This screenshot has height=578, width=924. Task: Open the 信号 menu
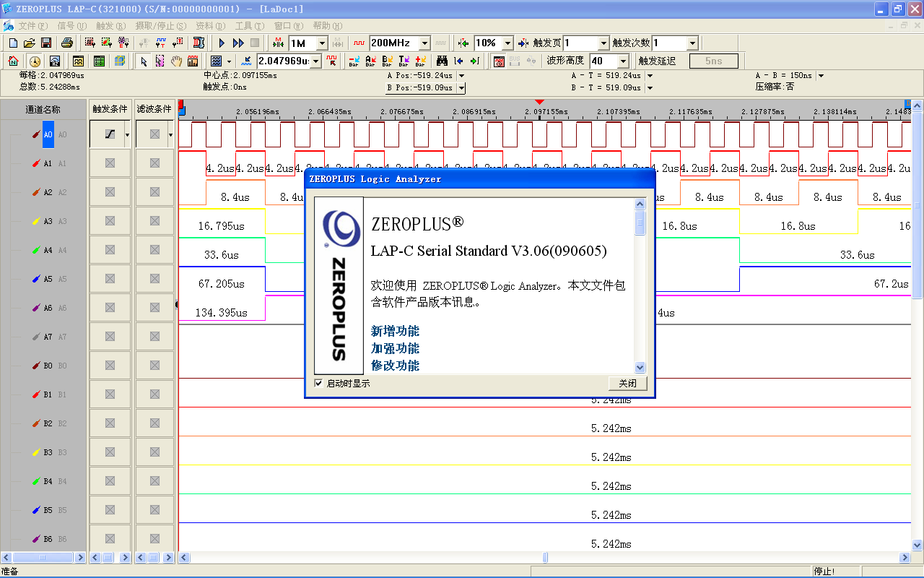tap(71, 26)
